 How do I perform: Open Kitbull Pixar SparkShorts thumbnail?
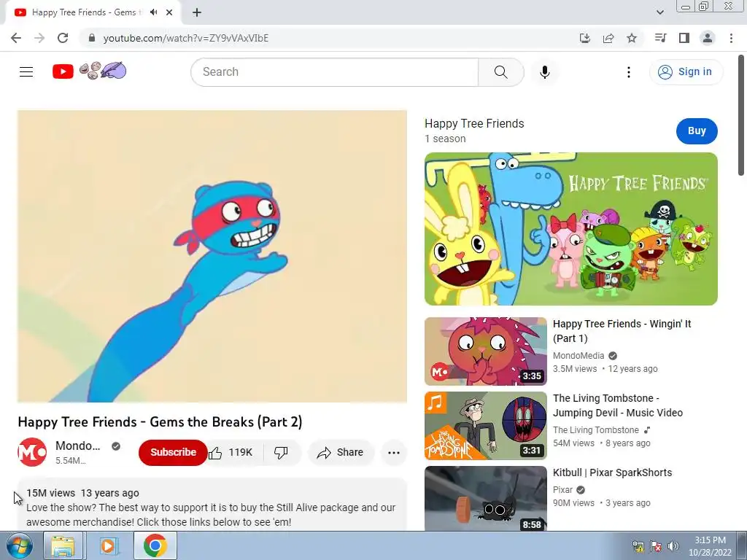485,498
